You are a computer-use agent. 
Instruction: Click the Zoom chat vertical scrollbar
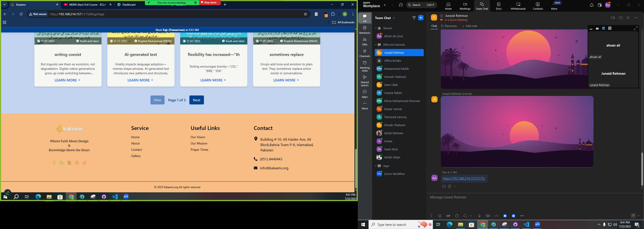click(x=642, y=169)
